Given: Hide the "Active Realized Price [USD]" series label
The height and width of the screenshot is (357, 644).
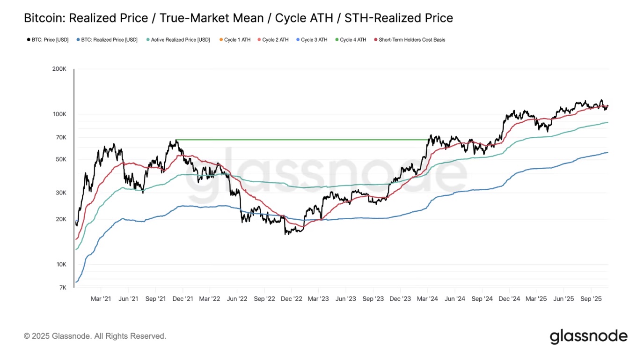Looking at the screenshot, I should (180, 40).
